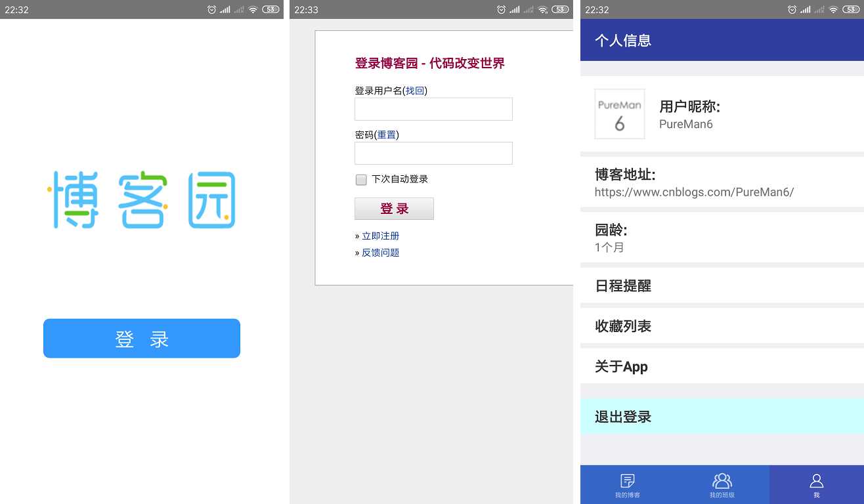The width and height of the screenshot is (864, 504).
Task: Tap alarm icon in login form screen status bar
Action: [502, 10]
